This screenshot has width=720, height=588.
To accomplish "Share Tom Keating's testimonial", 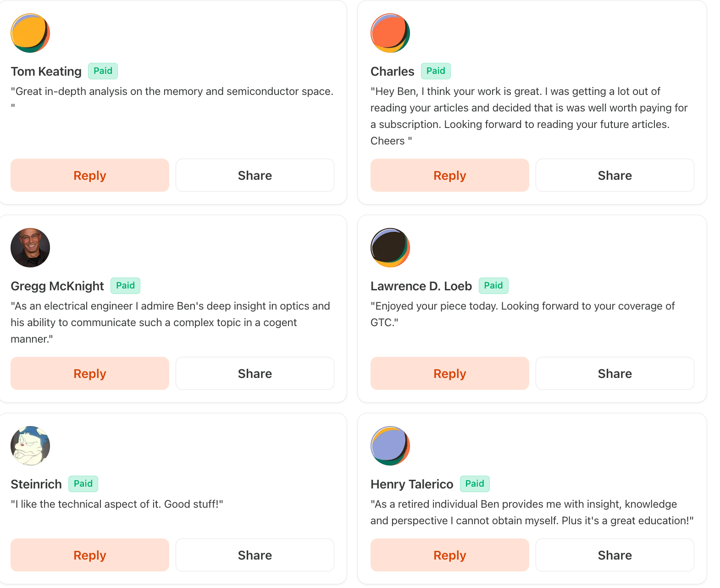I will click(255, 175).
